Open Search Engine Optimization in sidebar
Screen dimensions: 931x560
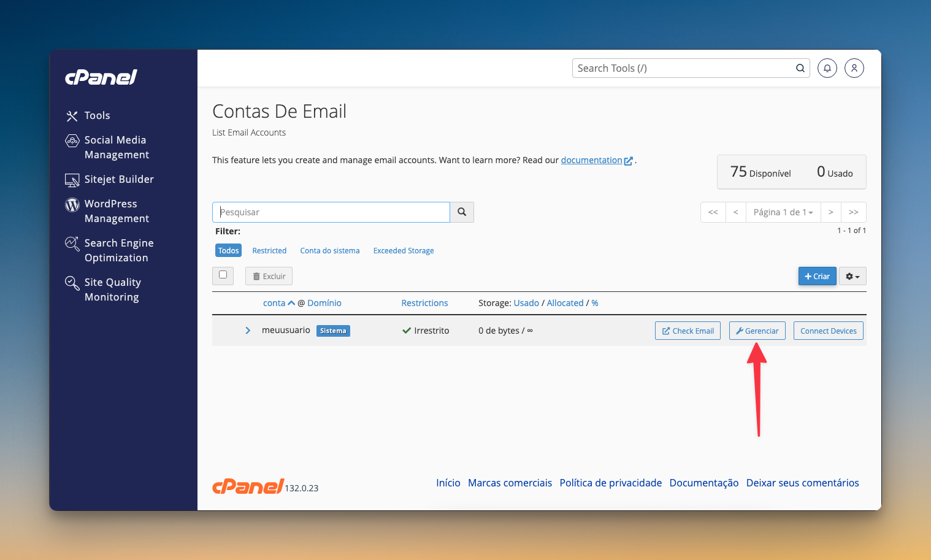coord(118,250)
